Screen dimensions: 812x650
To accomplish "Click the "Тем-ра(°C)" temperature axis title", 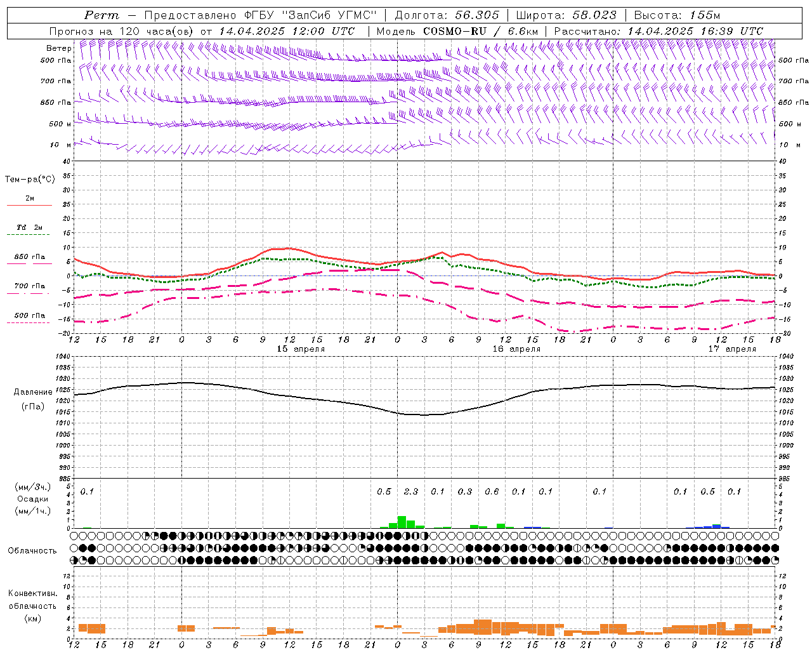I will click(30, 179).
